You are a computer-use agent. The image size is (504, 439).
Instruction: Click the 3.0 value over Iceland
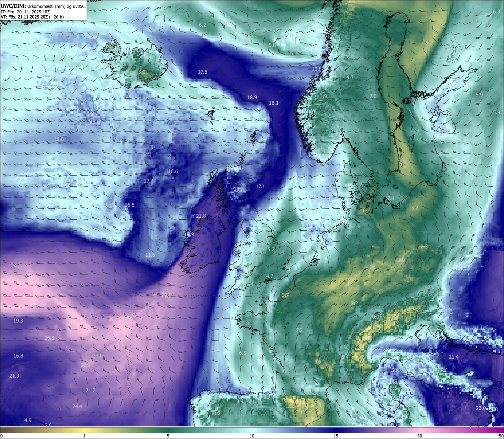[142, 72]
